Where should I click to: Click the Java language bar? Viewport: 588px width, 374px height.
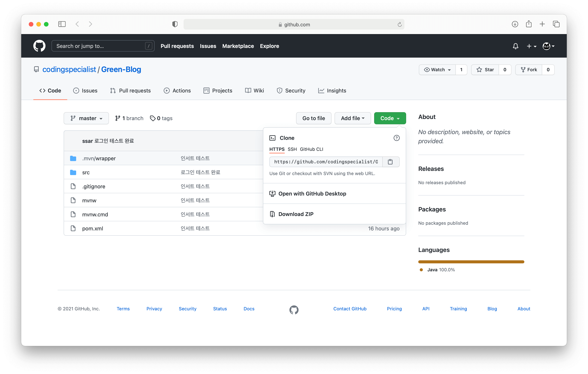pos(471,262)
